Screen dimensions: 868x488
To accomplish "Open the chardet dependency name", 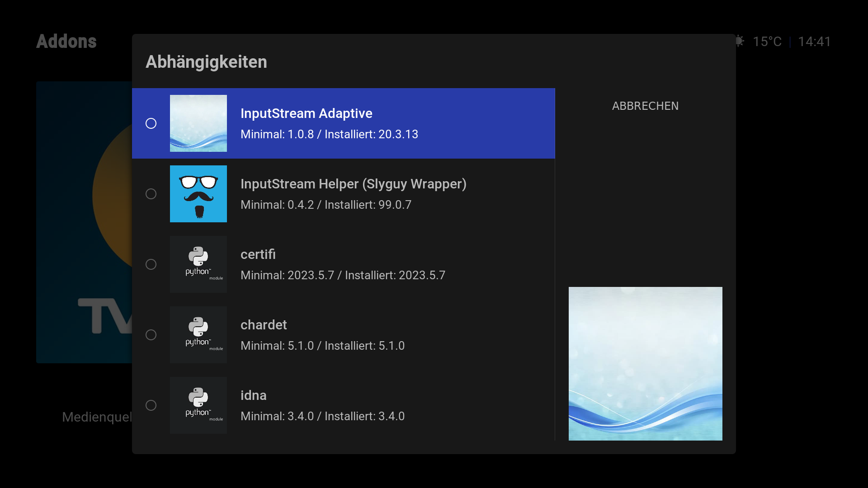I will coord(264,325).
